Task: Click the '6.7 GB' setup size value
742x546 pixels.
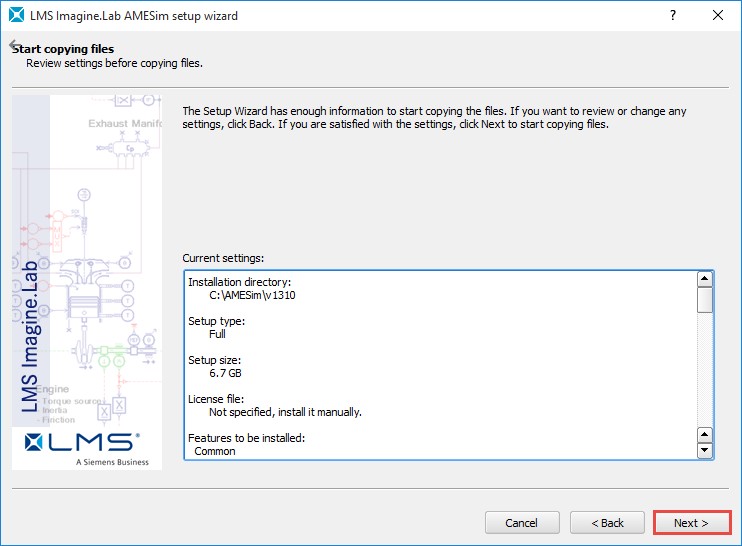Action: click(225, 373)
